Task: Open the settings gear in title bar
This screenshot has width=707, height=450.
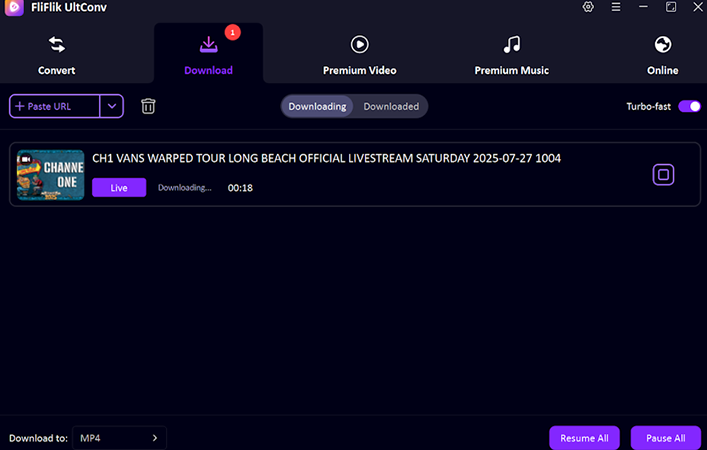Action: click(588, 7)
